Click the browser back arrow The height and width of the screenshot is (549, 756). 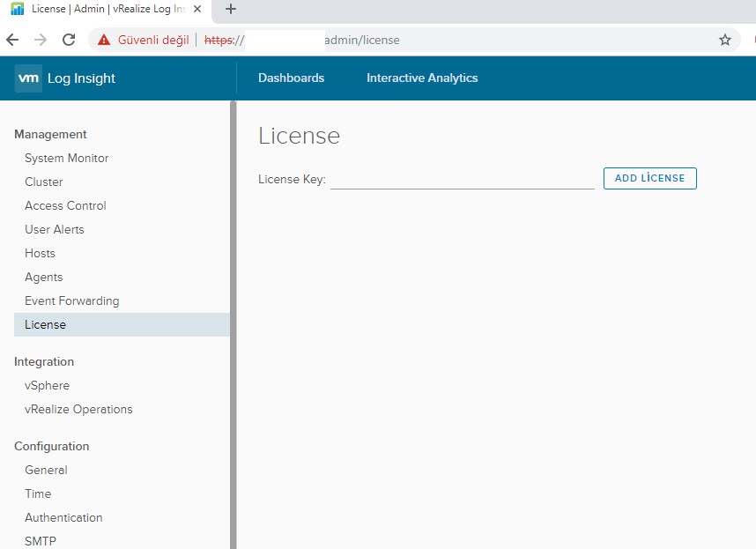tap(12, 40)
